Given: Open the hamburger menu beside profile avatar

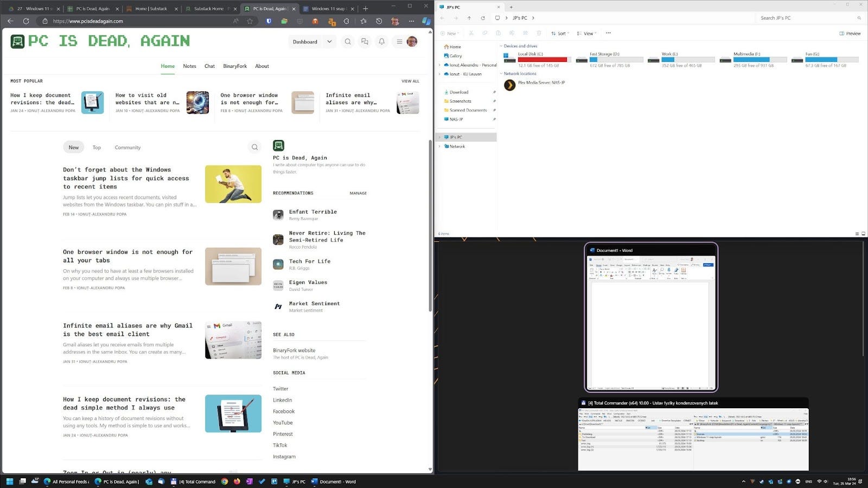Looking at the screenshot, I should pyautogui.click(x=399, y=42).
